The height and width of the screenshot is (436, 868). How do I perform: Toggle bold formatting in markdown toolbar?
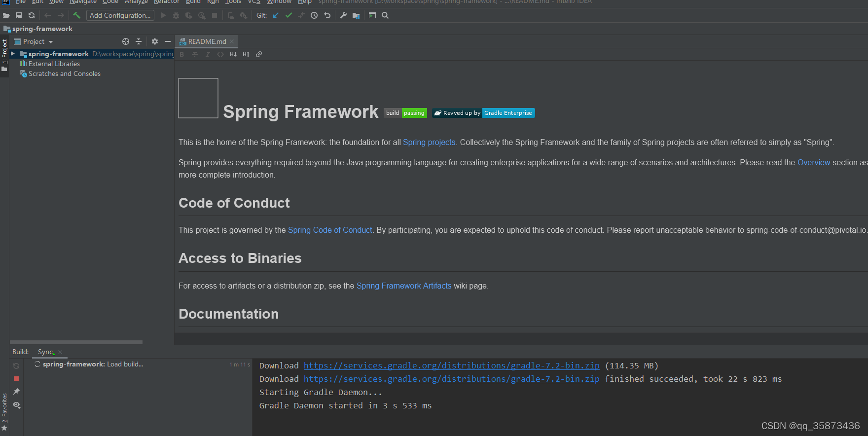[182, 54]
